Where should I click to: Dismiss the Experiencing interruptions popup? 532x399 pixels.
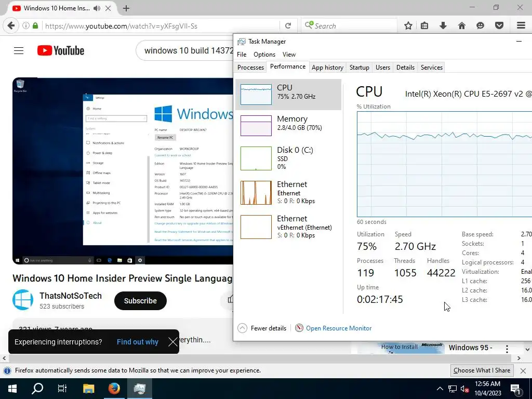[172, 342]
